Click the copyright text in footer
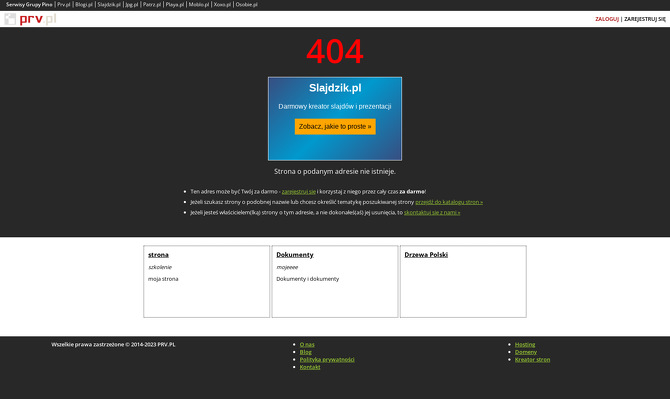This screenshot has height=399, width=670. [x=113, y=344]
